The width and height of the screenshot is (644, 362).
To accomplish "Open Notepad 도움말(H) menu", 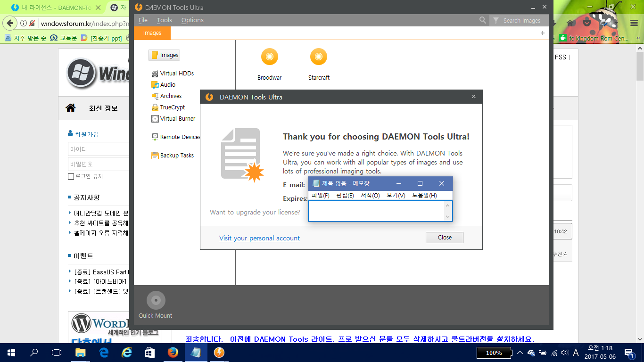I will 424,195.
